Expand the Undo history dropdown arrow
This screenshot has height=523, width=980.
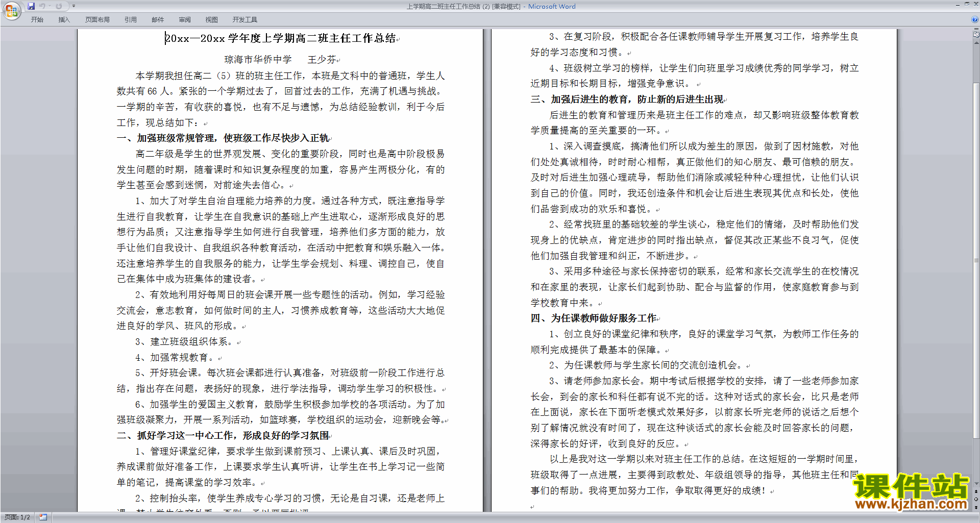(x=50, y=6)
